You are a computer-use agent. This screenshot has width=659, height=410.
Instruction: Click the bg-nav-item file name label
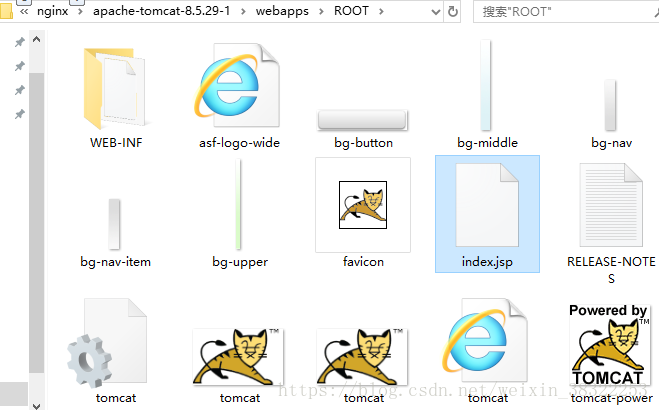[116, 262]
